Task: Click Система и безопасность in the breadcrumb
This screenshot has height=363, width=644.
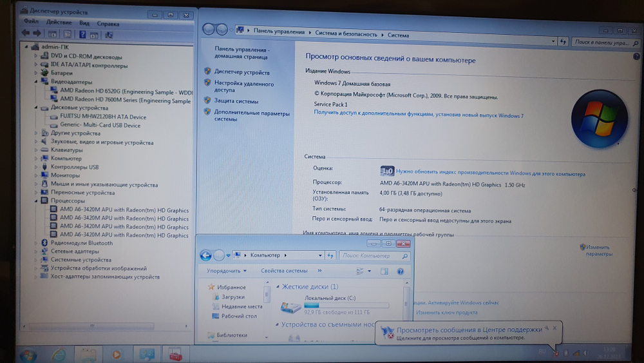Action: coord(346,34)
